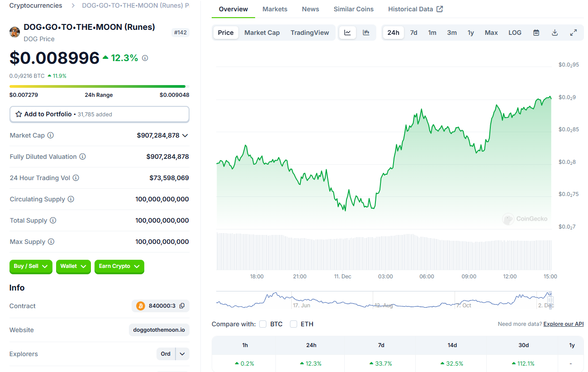Open the calendar date range picker
Image resolution: width=588 pixels, height=372 pixels.
536,33
